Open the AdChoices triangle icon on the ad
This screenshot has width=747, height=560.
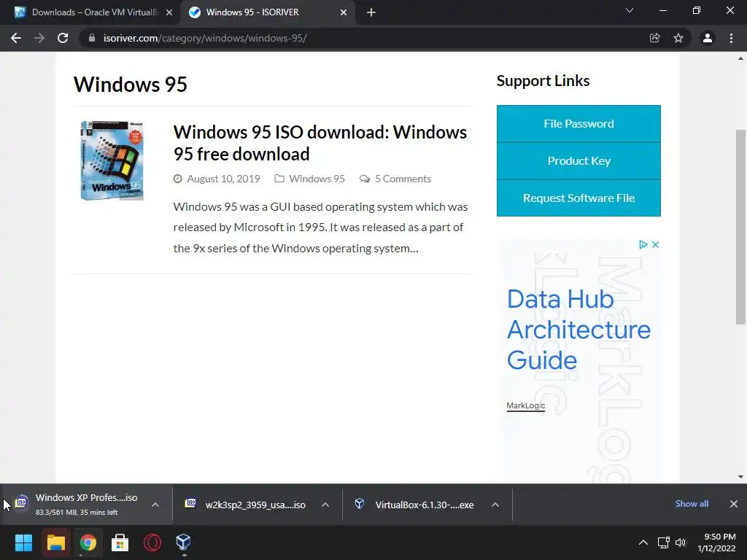coord(643,244)
